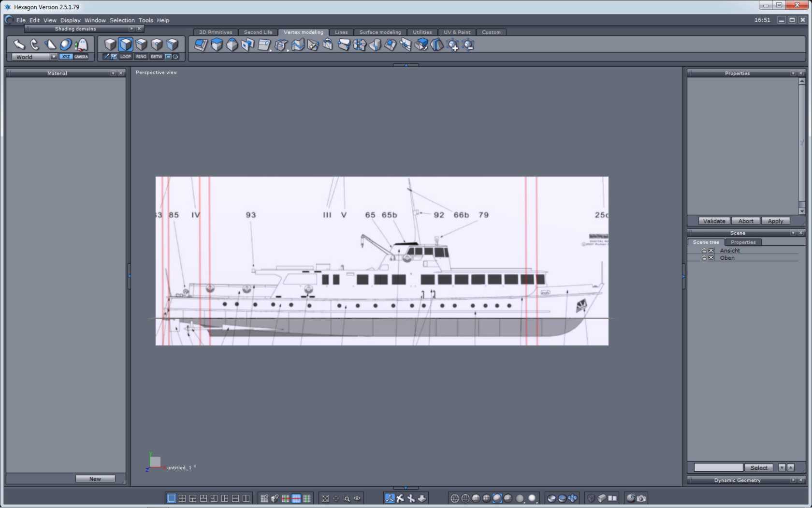The image size is (812, 508).
Task: Select the arrow Select tool icon
Action: coord(19,45)
